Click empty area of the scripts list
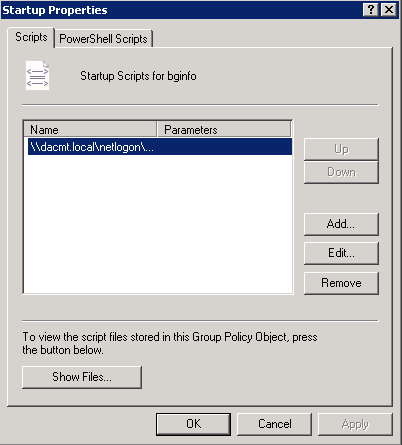The image size is (402, 445). pyautogui.click(x=158, y=223)
